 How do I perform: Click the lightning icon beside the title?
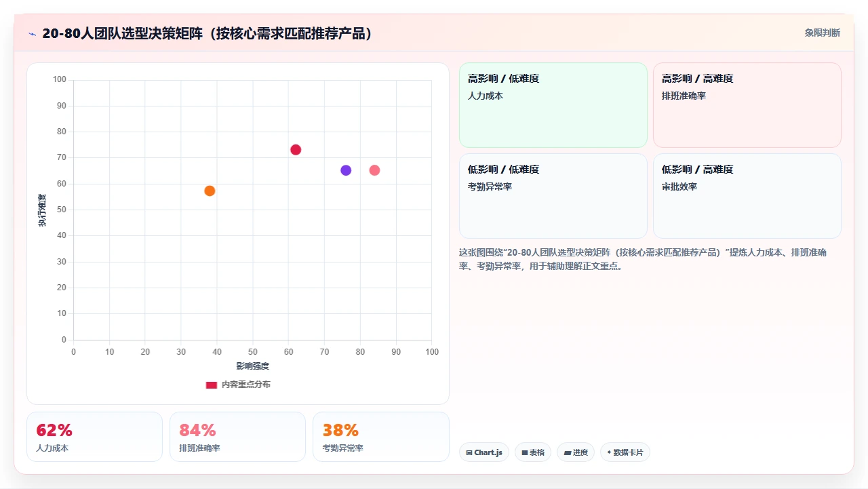[33, 34]
